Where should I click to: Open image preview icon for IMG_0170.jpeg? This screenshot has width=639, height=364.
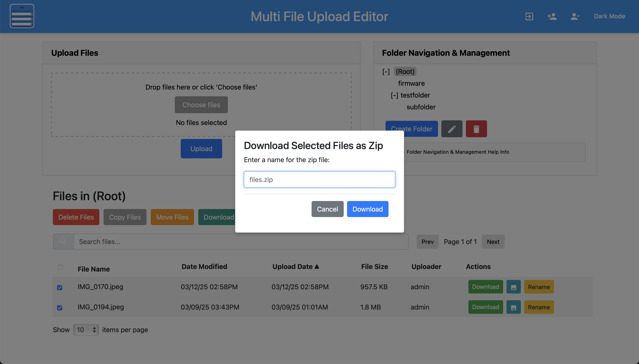pyautogui.click(x=513, y=287)
